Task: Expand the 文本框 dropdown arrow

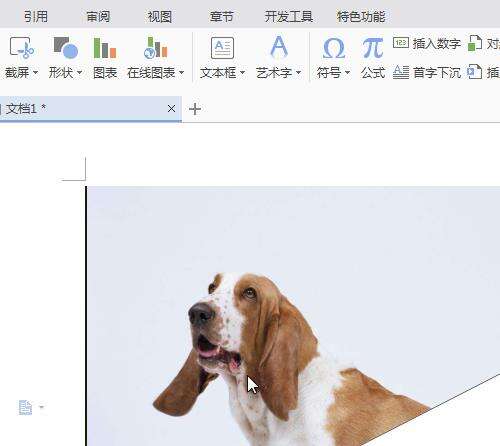Action: (242, 72)
